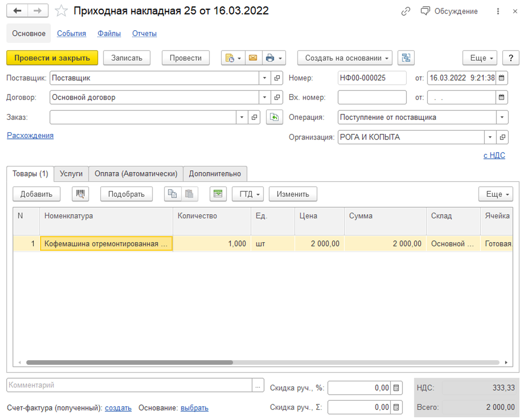The width and height of the screenshot is (525, 420).
Task: Click the barcode scanner search icon
Action: point(80,194)
